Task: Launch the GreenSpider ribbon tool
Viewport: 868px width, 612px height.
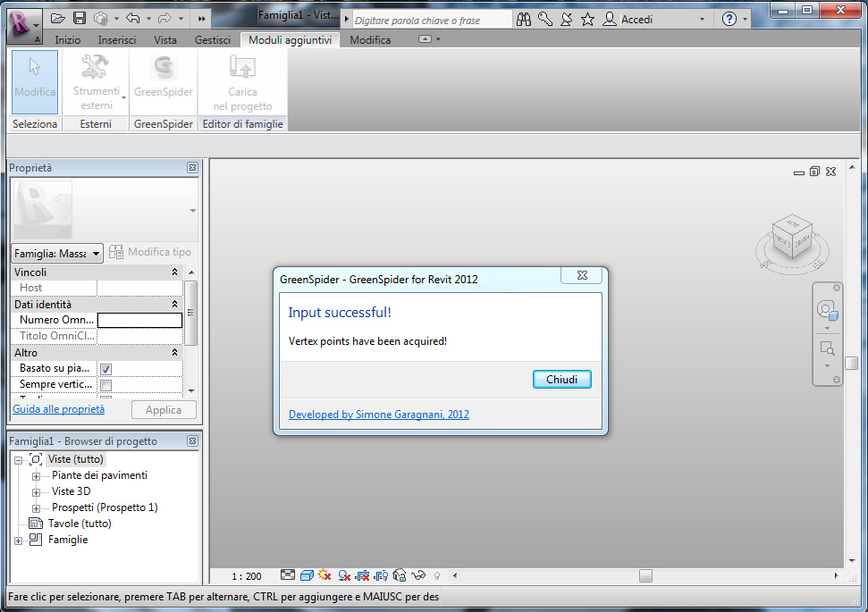Action: (x=164, y=82)
